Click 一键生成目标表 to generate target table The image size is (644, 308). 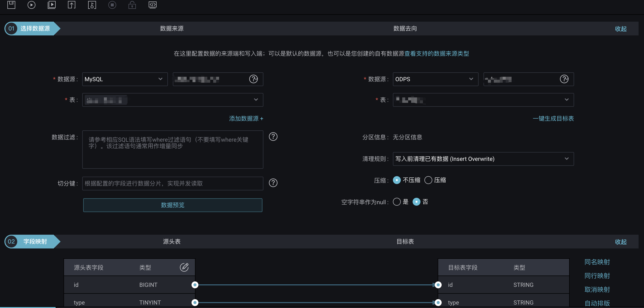coord(553,119)
